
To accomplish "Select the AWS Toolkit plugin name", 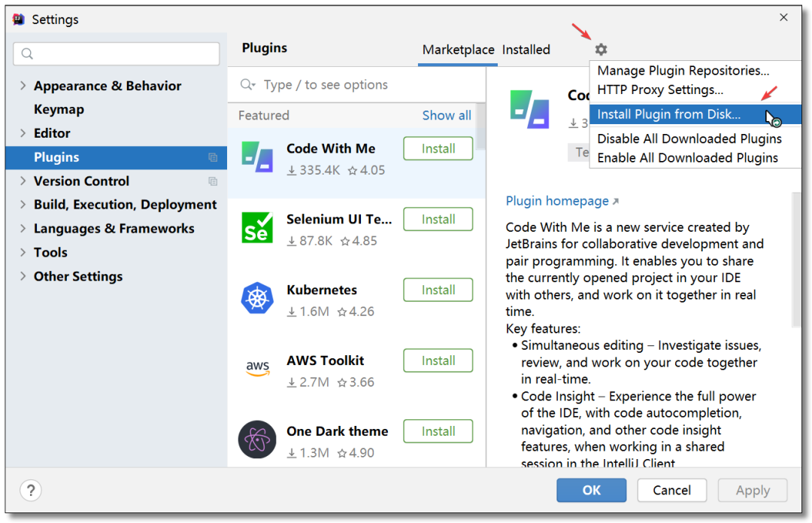I will (326, 360).
